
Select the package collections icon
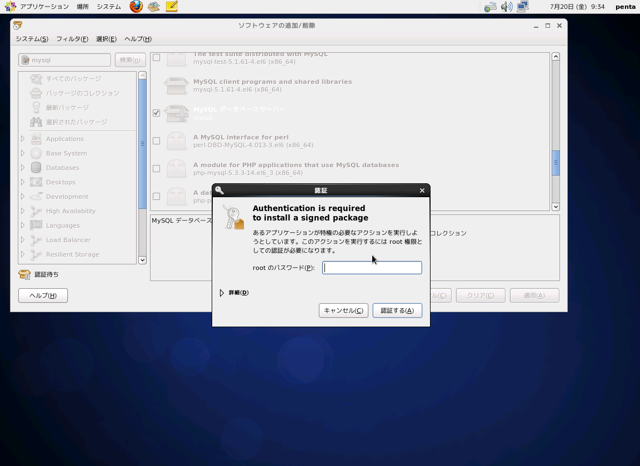point(36,93)
